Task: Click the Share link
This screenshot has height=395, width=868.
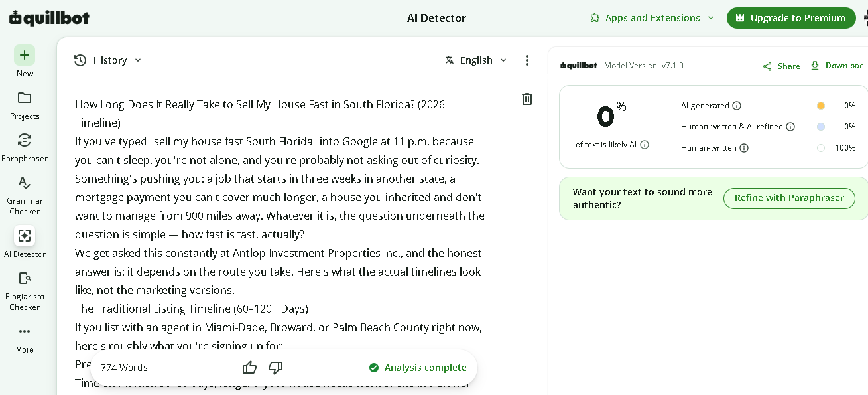Action: [x=781, y=66]
